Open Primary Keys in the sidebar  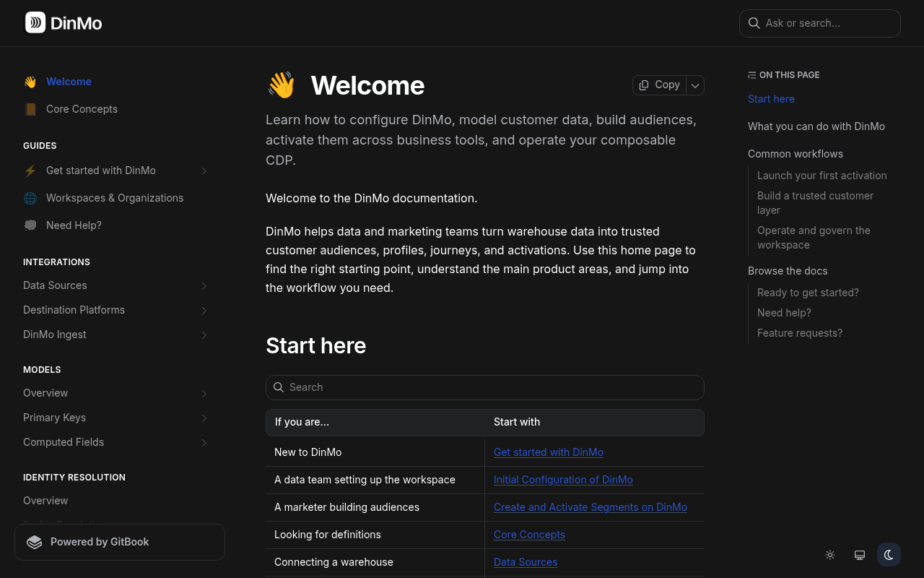(54, 418)
